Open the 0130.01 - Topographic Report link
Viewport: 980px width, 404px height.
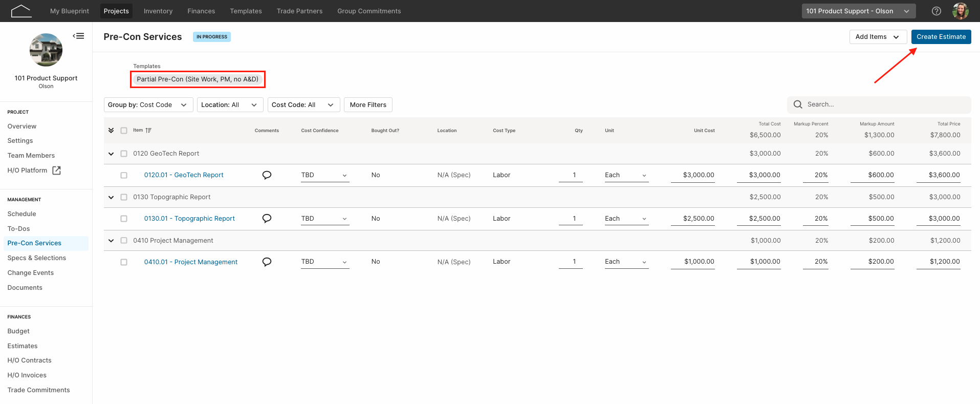coord(189,219)
